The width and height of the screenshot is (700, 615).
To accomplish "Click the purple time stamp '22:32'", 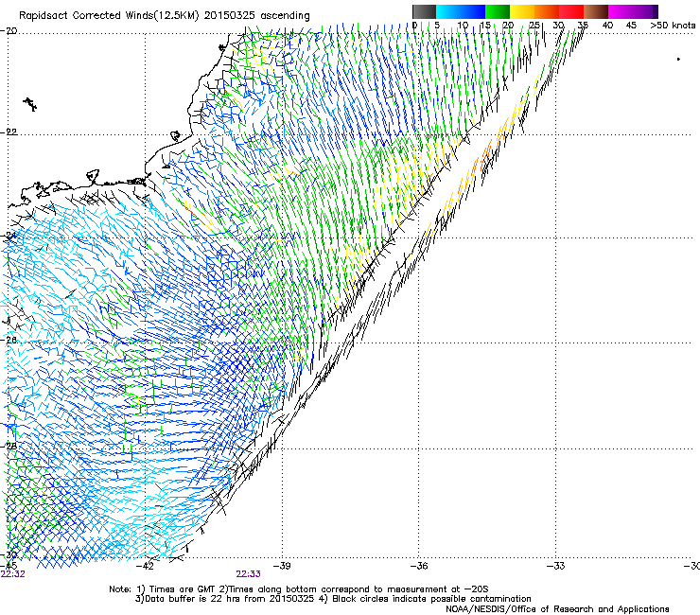I will pyautogui.click(x=13, y=574).
